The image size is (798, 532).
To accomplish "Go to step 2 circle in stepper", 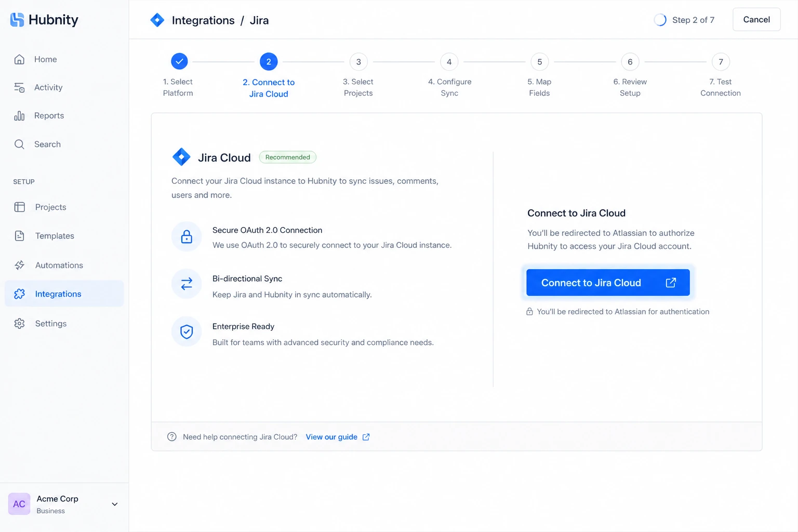I will coord(269,61).
